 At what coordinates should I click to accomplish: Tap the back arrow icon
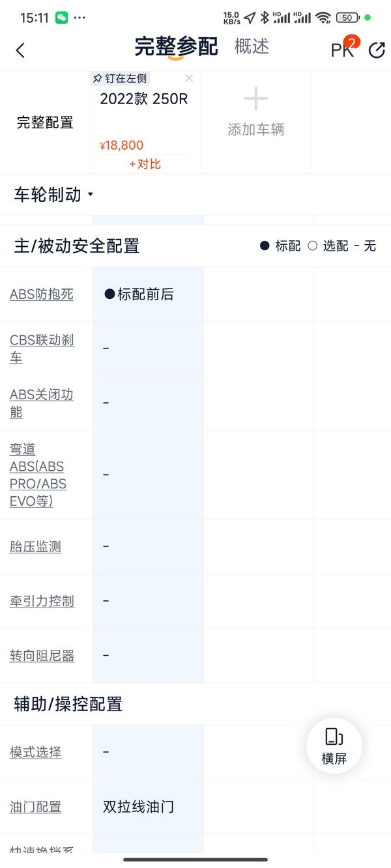tap(20, 50)
